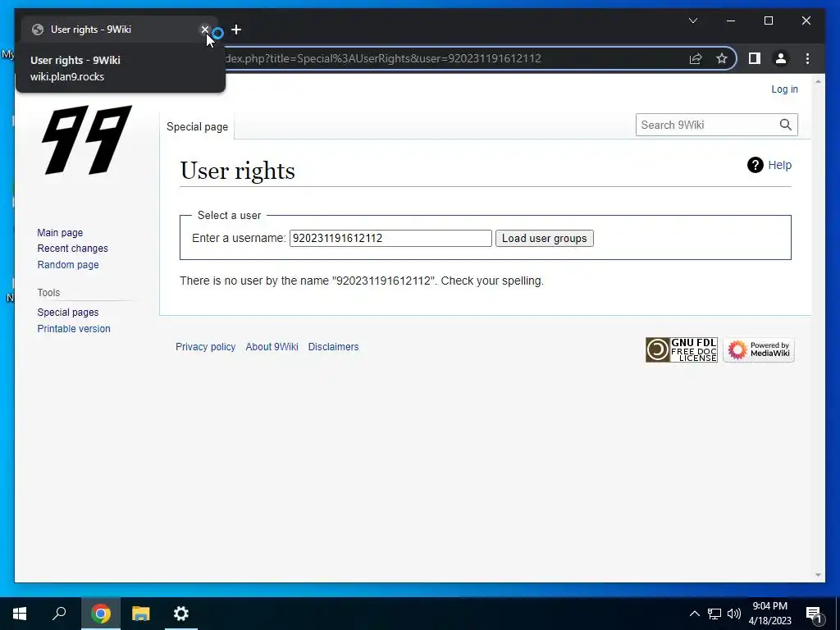Image resolution: width=840 pixels, height=630 pixels.
Task: Click the User rights heading
Action: (237, 171)
